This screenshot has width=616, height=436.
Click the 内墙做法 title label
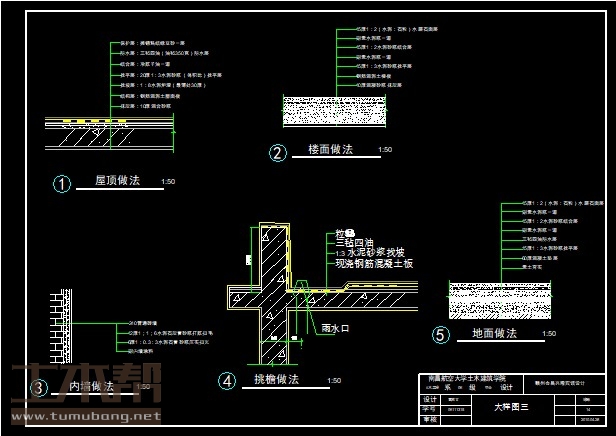pyautogui.click(x=89, y=385)
